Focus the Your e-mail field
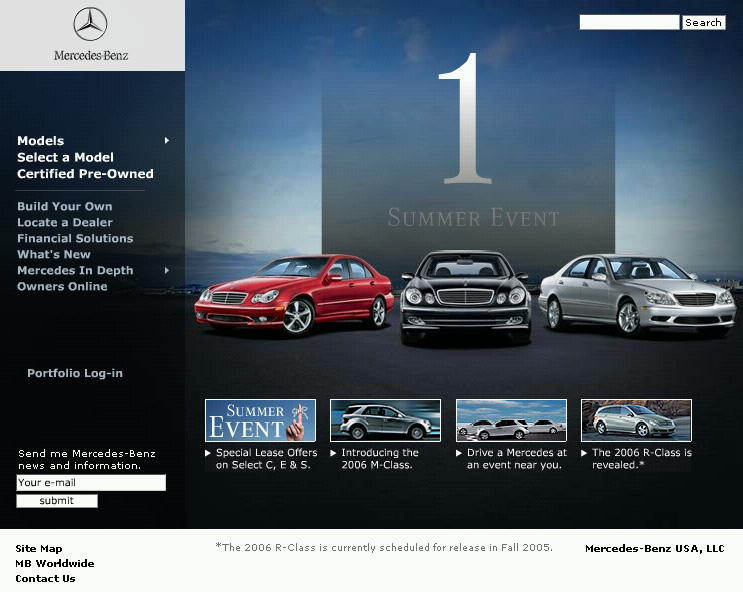This screenshot has width=743, height=592. click(x=91, y=483)
